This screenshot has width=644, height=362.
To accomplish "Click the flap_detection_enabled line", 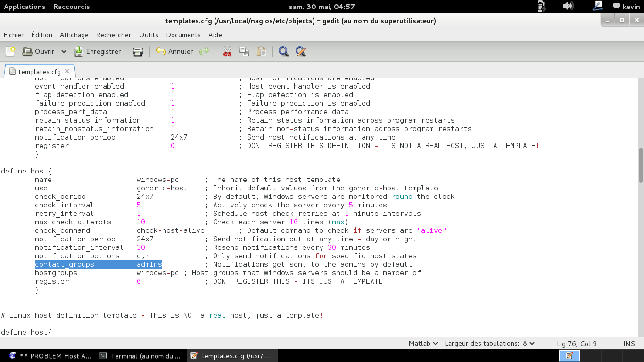I will [194, 95].
